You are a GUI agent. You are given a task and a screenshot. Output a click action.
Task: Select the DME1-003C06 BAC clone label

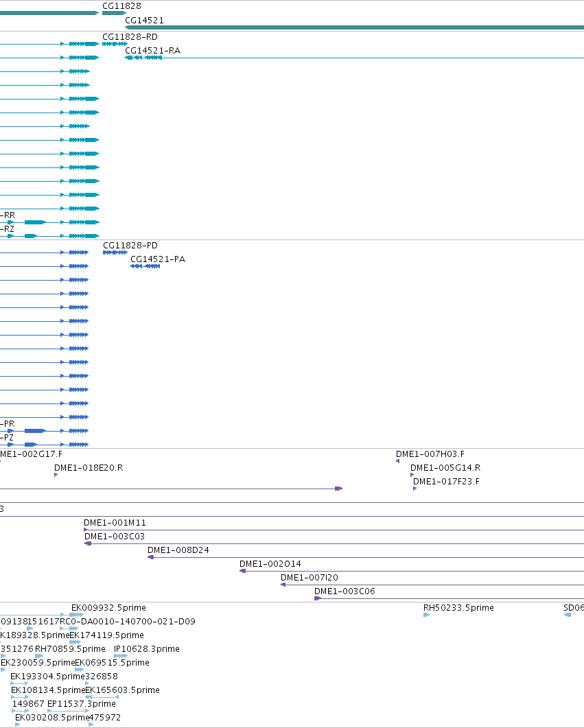tap(345, 591)
